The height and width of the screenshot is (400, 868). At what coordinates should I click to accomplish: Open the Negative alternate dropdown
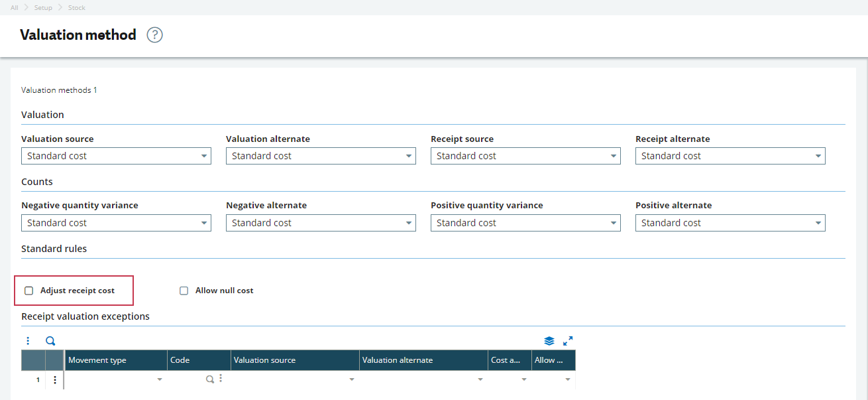coord(321,223)
